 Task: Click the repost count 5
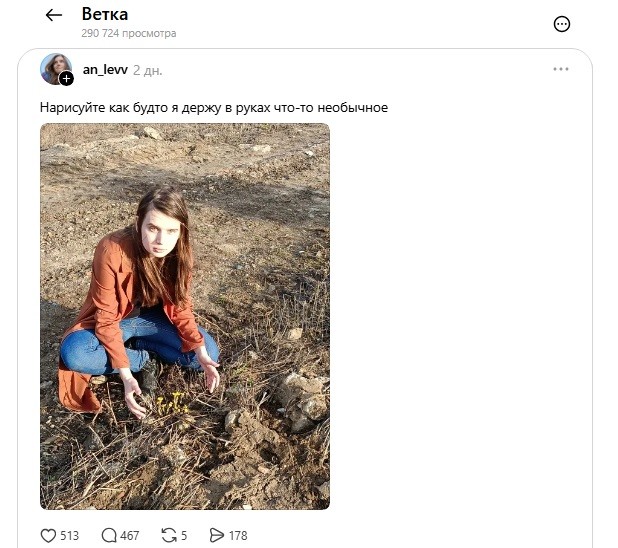coord(184,536)
